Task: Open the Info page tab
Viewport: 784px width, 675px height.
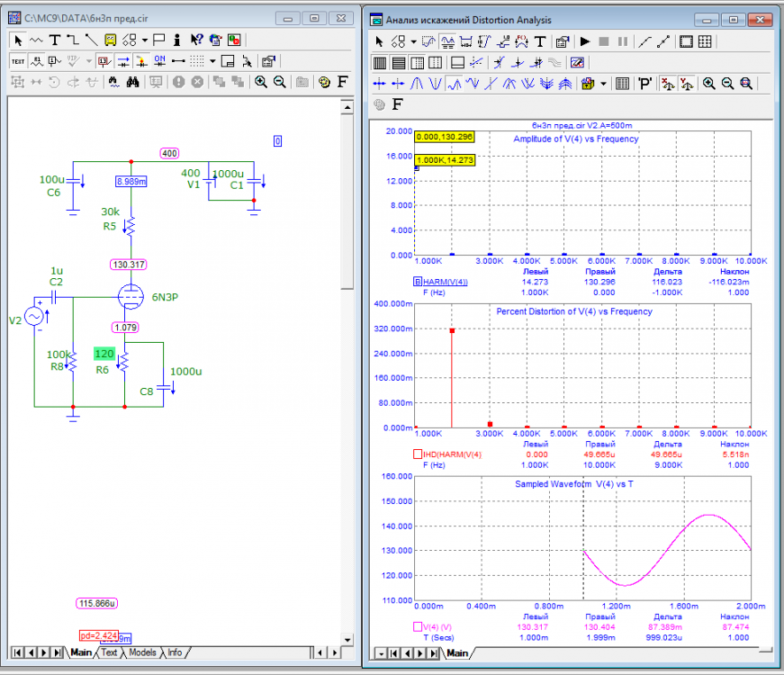Action: 175,652
